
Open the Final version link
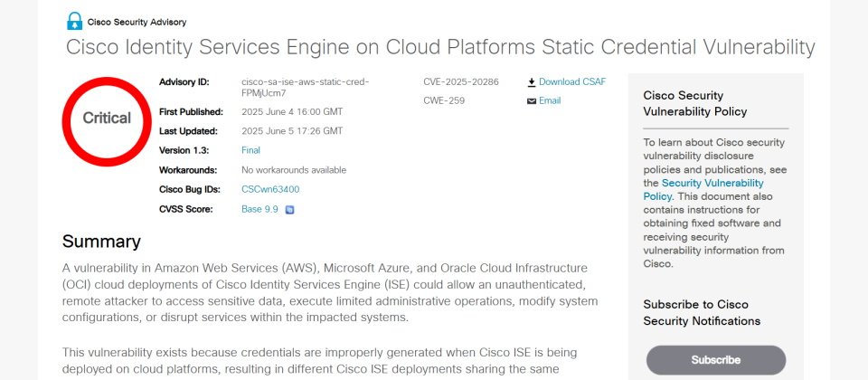pyautogui.click(x=250, y=150)
